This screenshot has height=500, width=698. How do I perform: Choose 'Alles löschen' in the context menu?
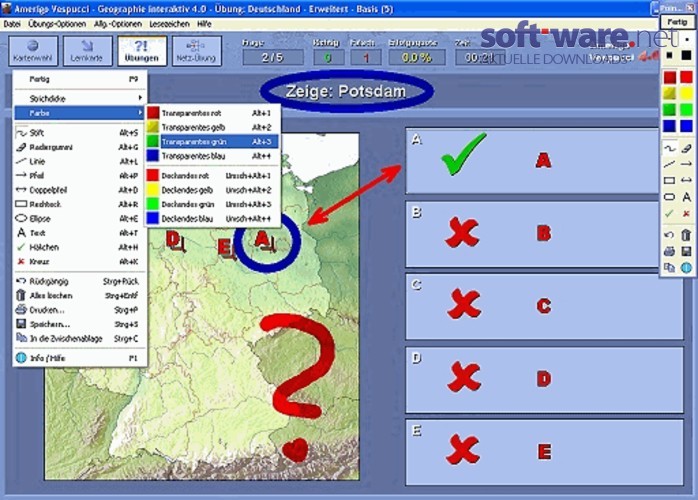coord(80,296)
